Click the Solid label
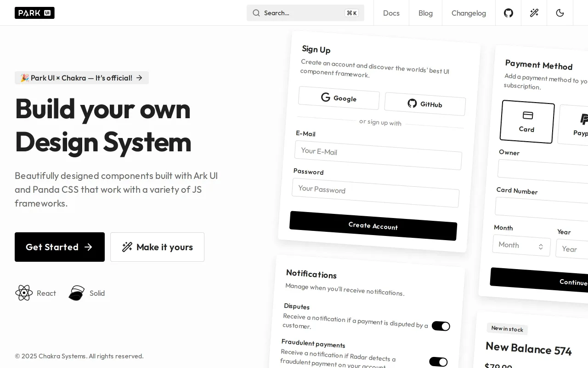This screenshot has height=368, width=588. click(97, 293)
